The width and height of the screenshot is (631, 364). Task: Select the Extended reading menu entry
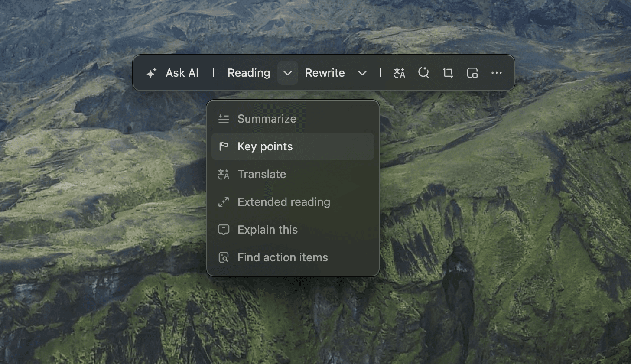tap(283, 202)
